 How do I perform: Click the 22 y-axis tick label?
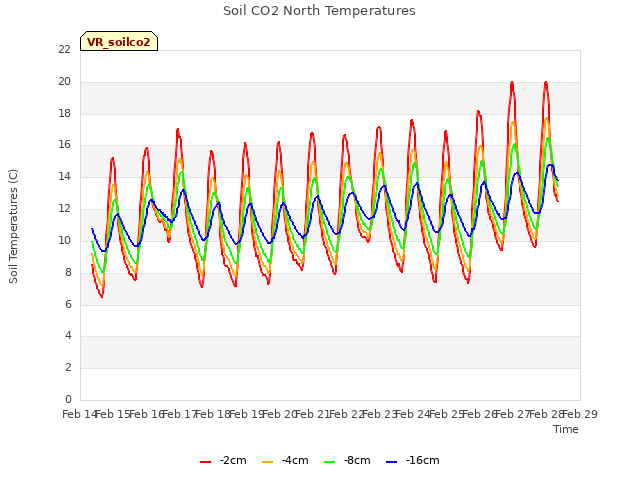[x=64, y=49]
